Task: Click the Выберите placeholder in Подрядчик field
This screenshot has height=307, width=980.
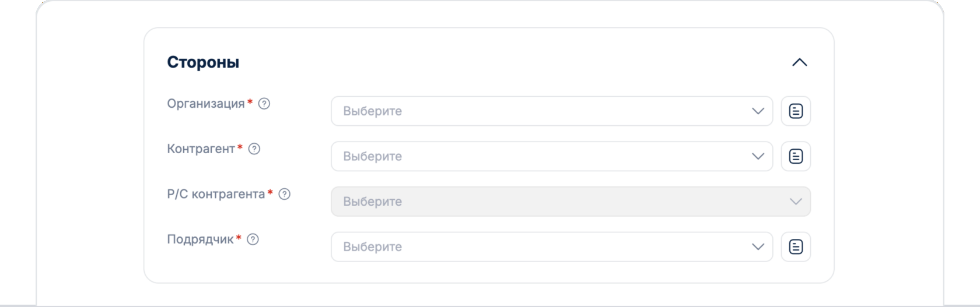Action: [373, 247]
